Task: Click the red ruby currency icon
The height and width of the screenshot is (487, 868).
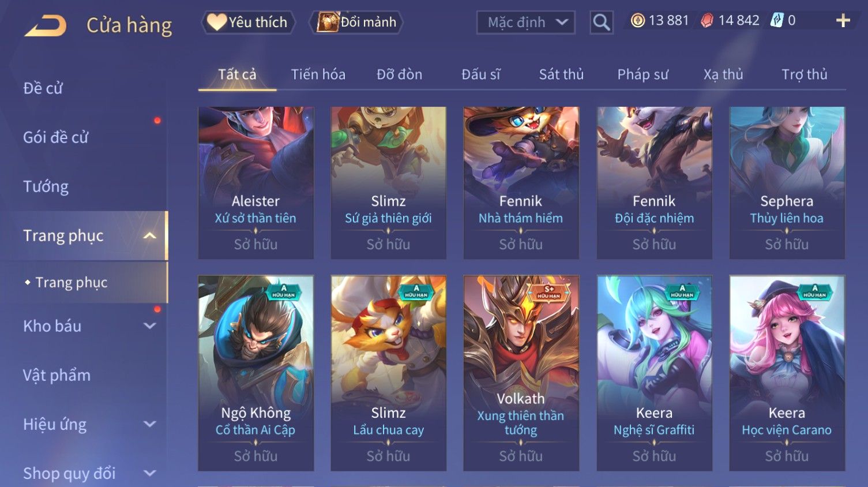Action: pos(707,21)
